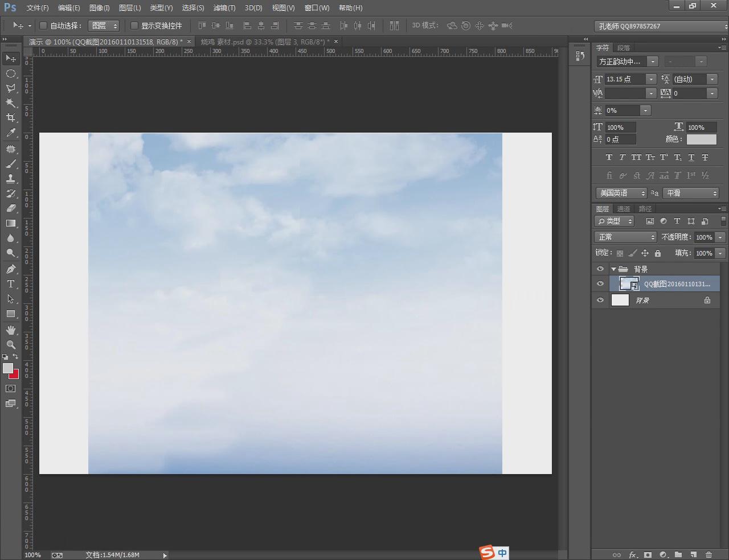The image size is (729, 560).
Task: Enable the 显示变换控件 checkbox
Action: tap(134, 26)
